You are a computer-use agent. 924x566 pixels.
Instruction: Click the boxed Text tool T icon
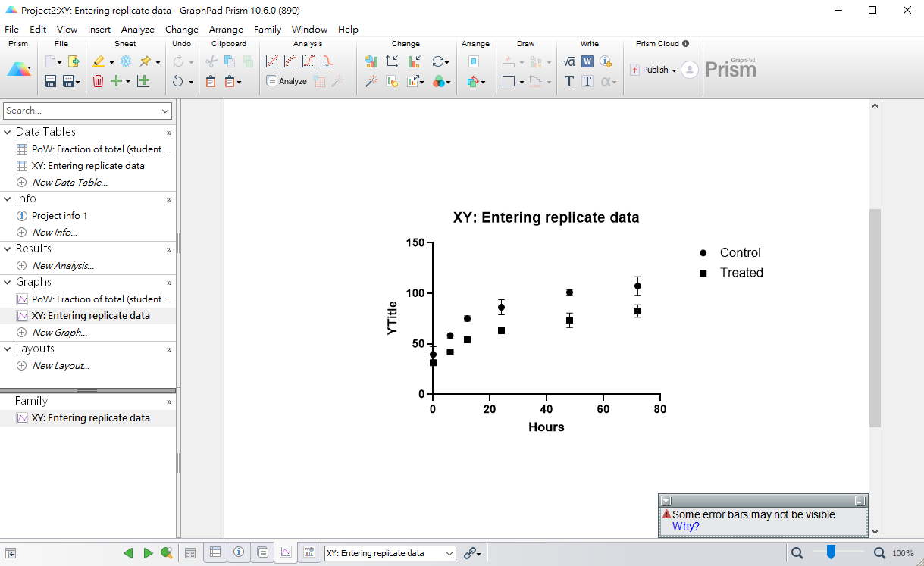click(x=587, y=81)
